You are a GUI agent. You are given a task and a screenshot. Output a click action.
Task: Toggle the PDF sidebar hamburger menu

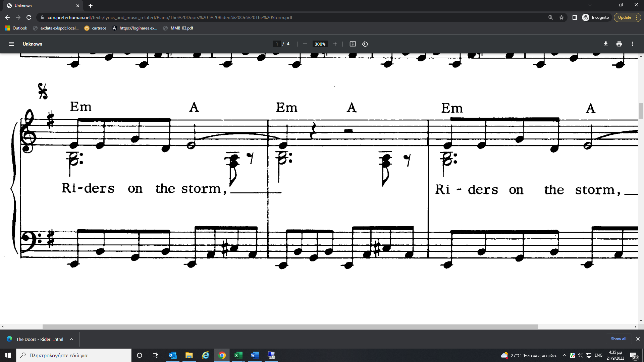(x=11, y=44)
